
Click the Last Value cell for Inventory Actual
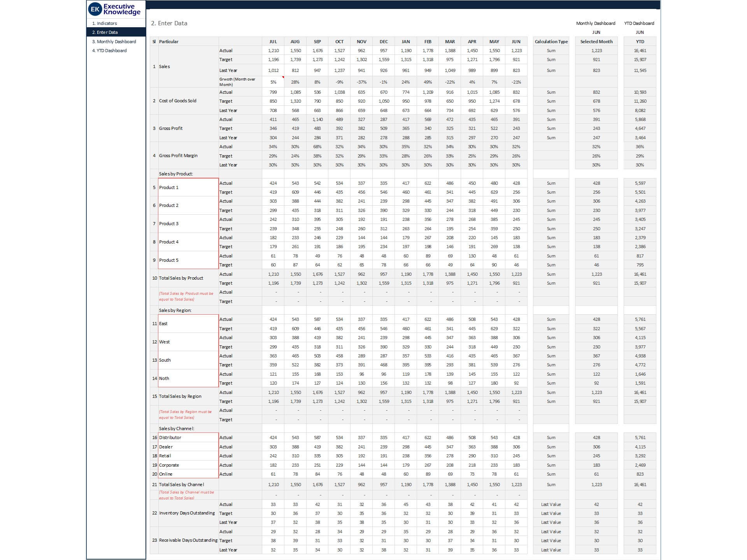pyautogui.click(x=551, y=504)
